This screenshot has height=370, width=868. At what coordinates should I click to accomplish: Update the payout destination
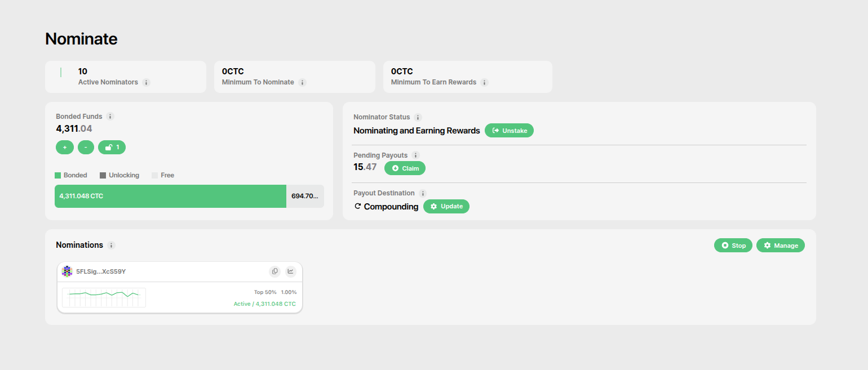(446, 206)
